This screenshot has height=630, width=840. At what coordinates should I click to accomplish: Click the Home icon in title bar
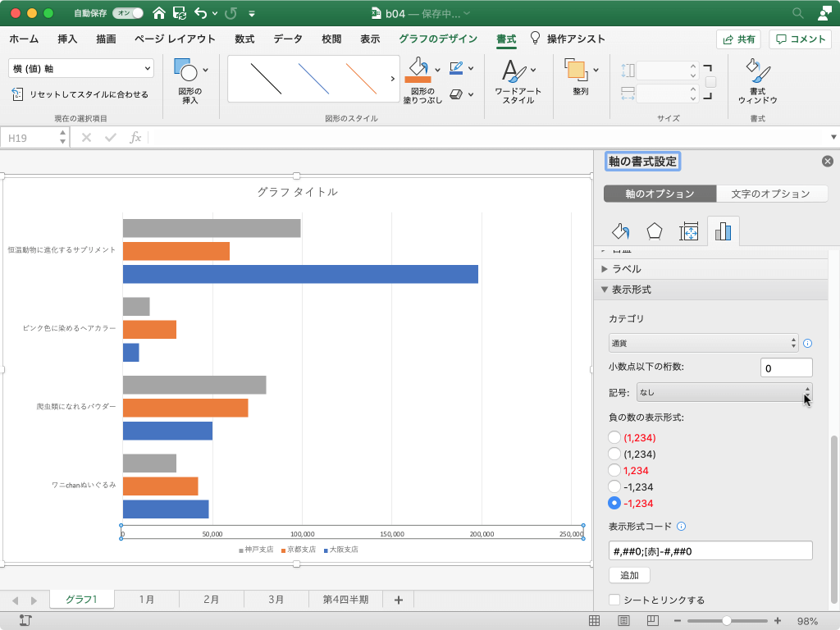coord(158,13)
